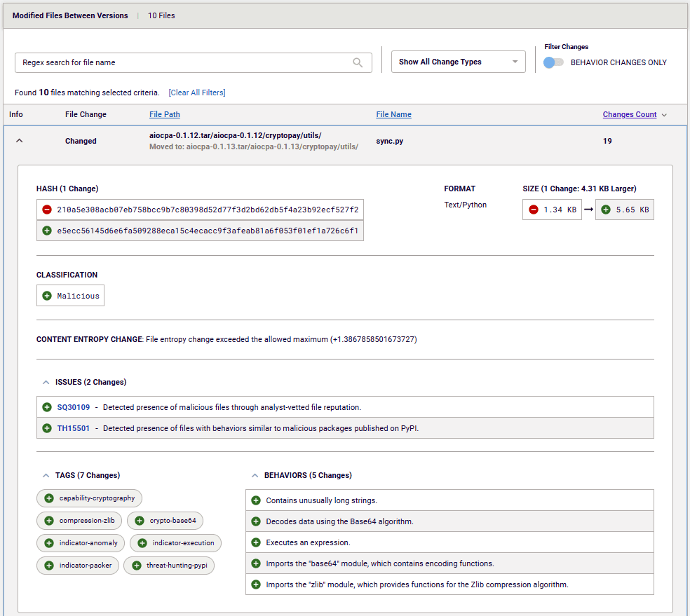Click plus icon on capability-cryptography tag
Viewport: 690px width, 616px height.
pos(49,498)
